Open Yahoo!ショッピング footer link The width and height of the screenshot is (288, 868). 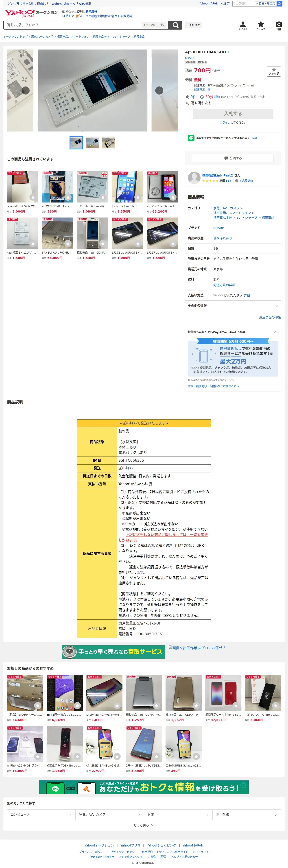(x=161, y=845)
